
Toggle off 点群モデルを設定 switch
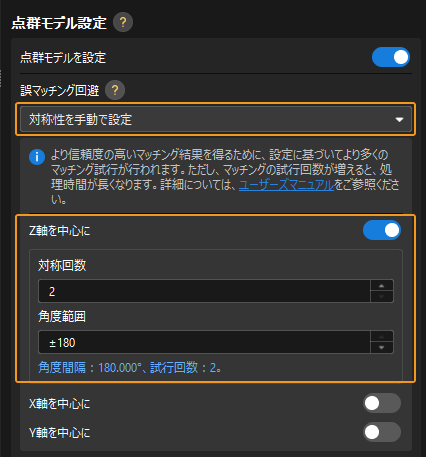pos(391,57)
